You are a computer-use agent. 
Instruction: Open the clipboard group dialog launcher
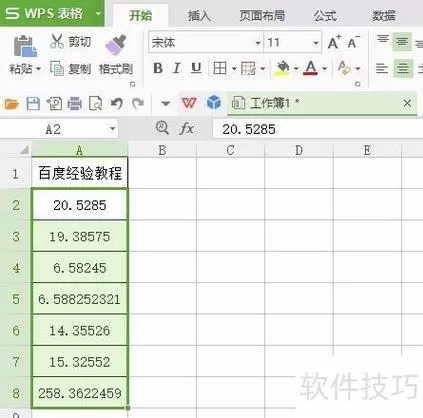[132, 84]
